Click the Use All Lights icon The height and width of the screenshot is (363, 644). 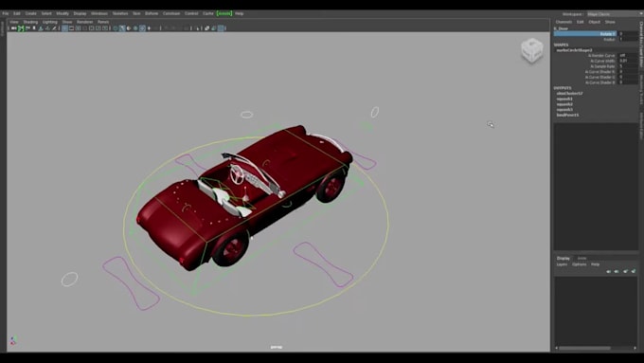149,27
